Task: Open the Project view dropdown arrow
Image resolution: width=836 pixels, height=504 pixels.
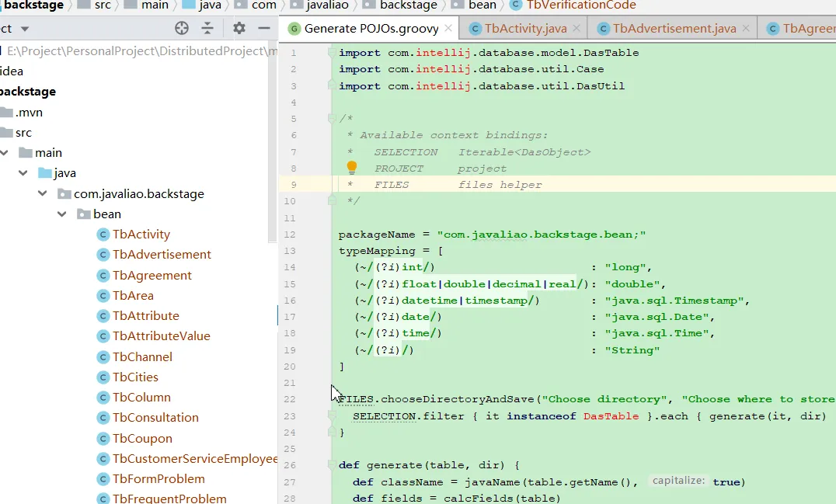Action: [25, 29]
